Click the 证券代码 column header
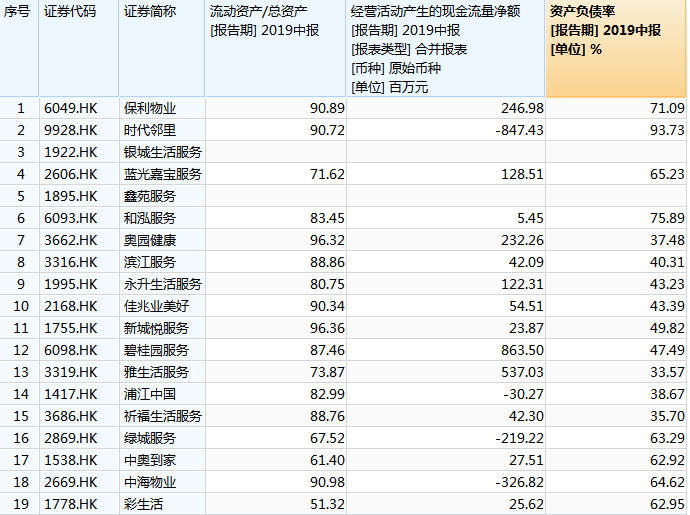690x515 pixels. (x=79, y=48)
